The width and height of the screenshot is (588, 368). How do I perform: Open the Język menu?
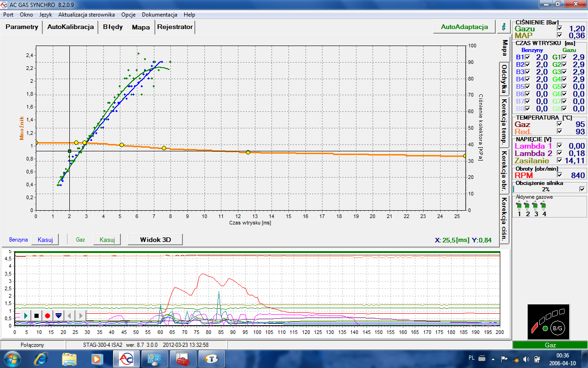point(46,15)
